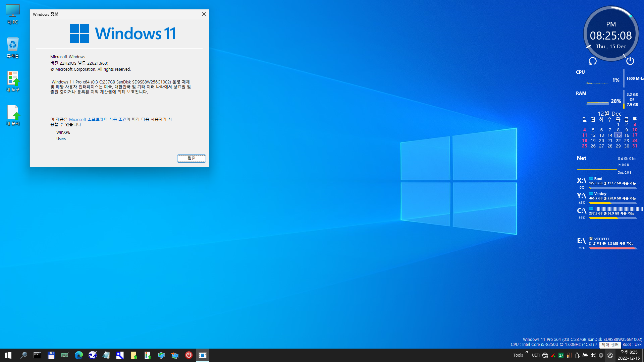Click the gray X circle tray icon
The image size is (644, 362).
[601, 355]
